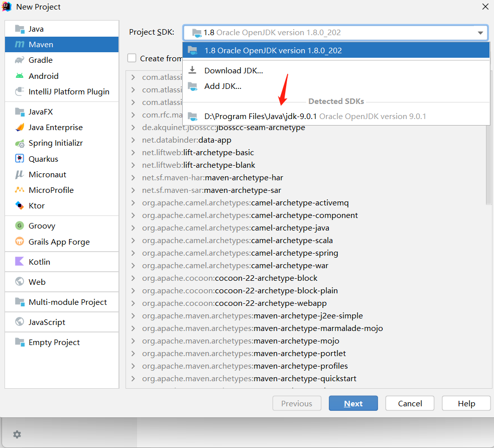
Task: Select 1.8 Oracle OpenJDK version 1.8.0_202 option
Action: click(336, 50)
